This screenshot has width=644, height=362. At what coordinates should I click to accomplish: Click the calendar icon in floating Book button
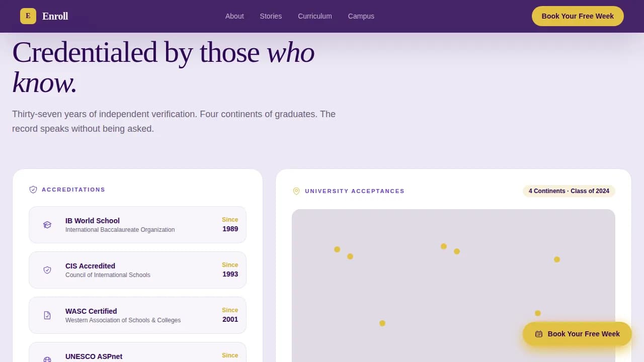coord(539,334)
